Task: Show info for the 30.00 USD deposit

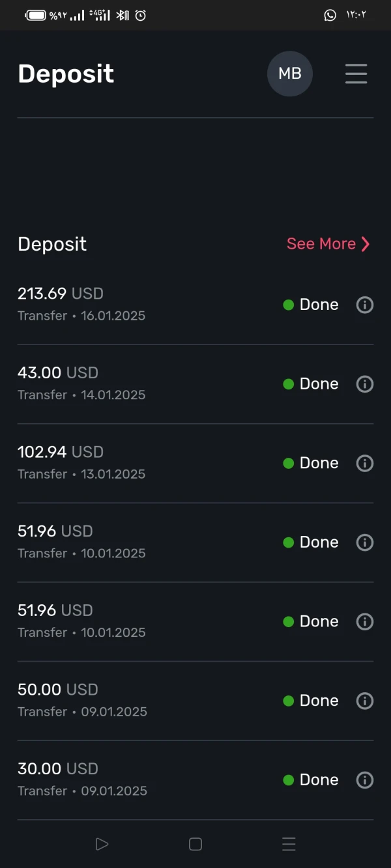Action: click(x=365, y=780)
